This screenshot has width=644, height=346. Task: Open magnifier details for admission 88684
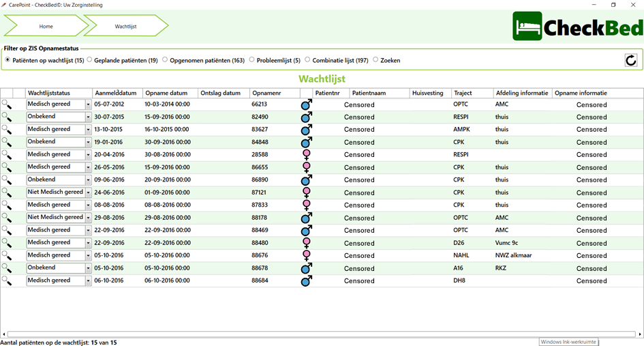pyautogui.click(x=7, y=280)
